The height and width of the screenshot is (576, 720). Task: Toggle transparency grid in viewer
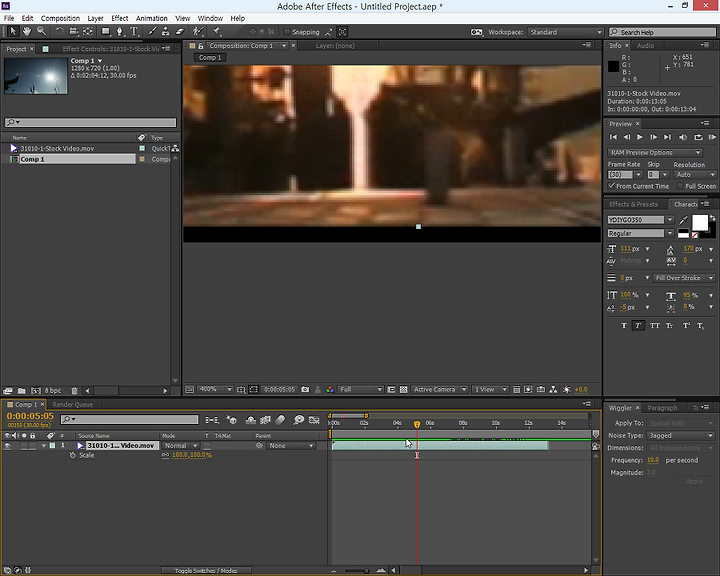point(404,390)
